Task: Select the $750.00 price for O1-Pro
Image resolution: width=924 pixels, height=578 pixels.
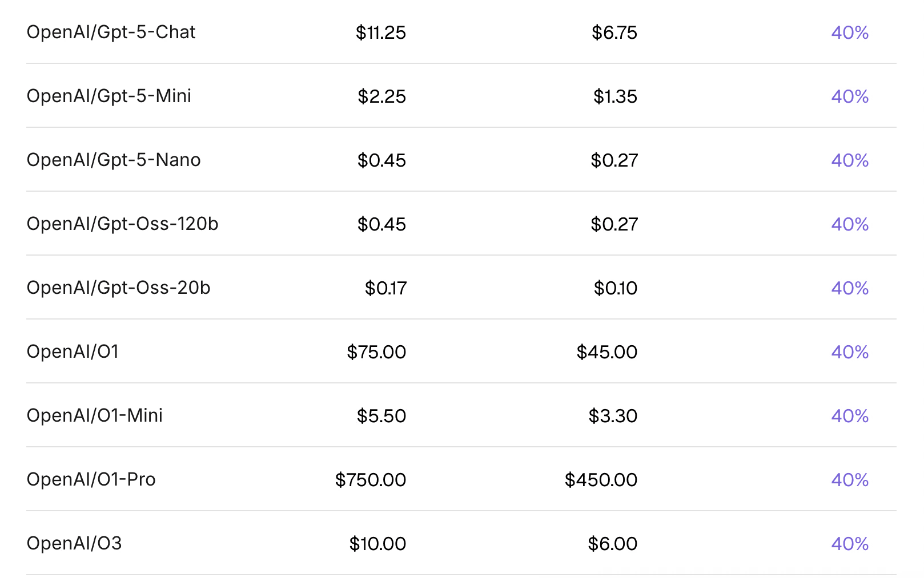Action: tap(371, 480)
